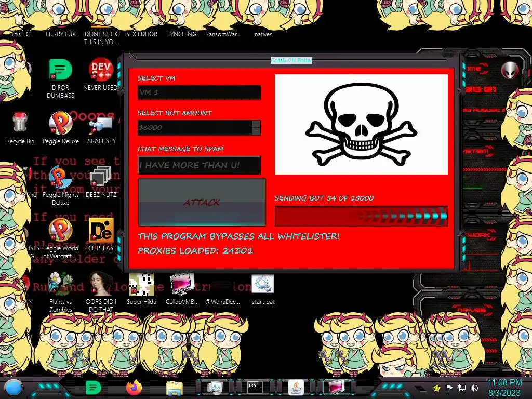This screenshot has width=532, height=399.
Task: Switch to the CollabVM Botter taskbar icon
Action: [x=336, y=388]
